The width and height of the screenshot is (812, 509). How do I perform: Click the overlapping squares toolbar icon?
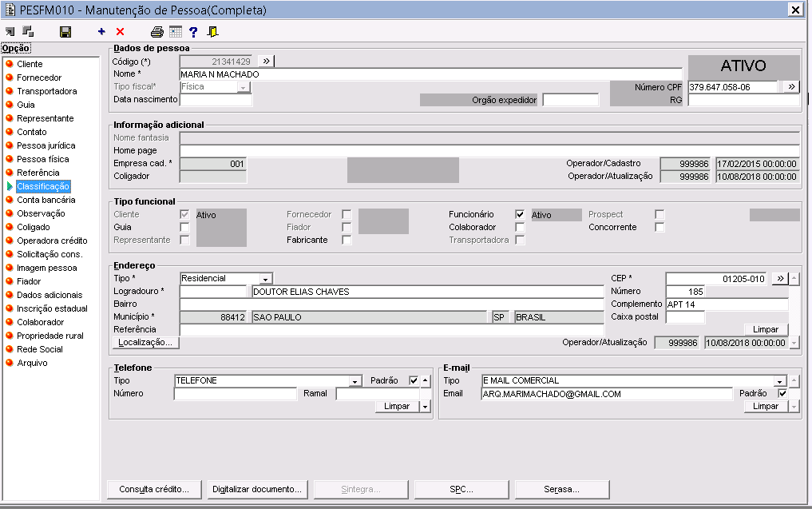(28, 32)
